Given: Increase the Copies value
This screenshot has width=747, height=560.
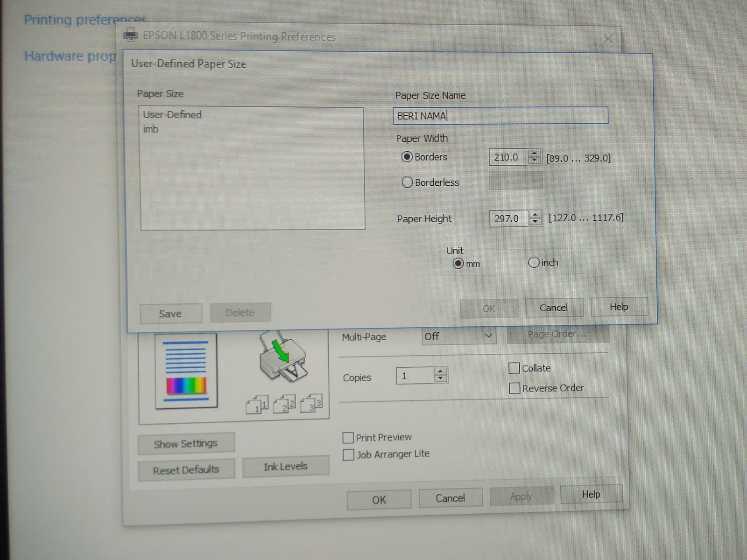Looking at the screenshot, I should [439, 372].
